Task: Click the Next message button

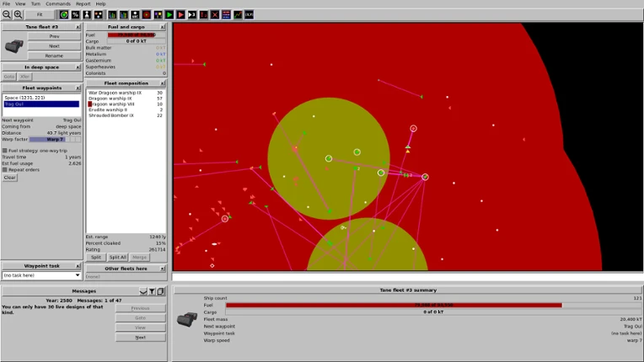Action: pos(141,338)
